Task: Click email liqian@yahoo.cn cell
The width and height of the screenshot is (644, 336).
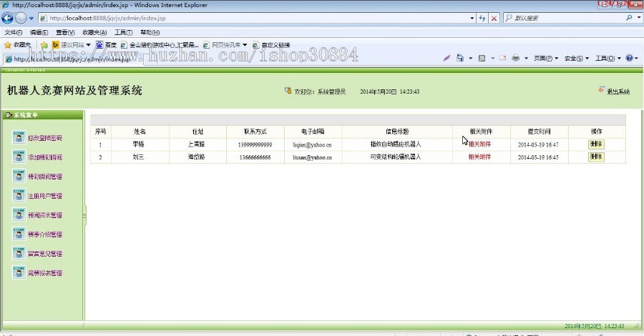Action: (313, 144)
